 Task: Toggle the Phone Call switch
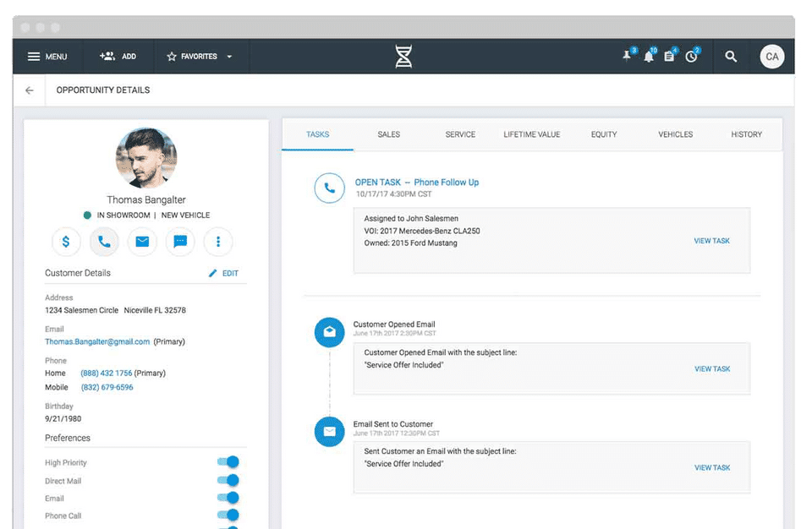[228, 515]
